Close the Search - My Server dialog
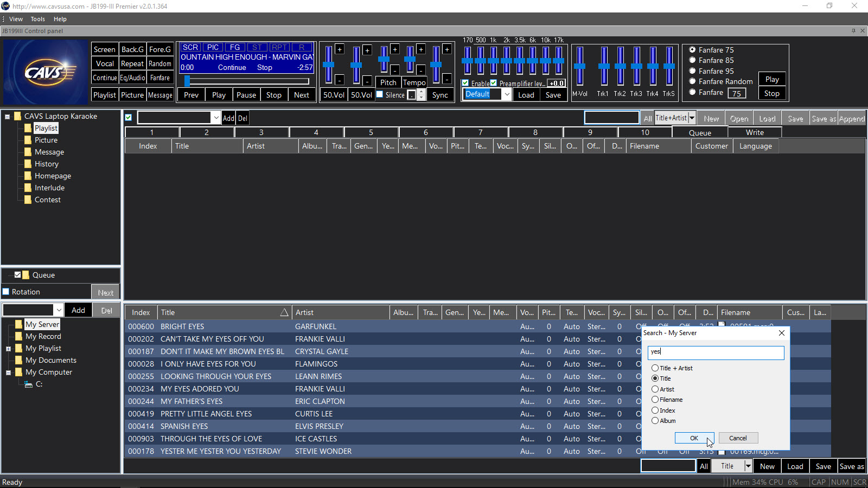 (781, 333)
